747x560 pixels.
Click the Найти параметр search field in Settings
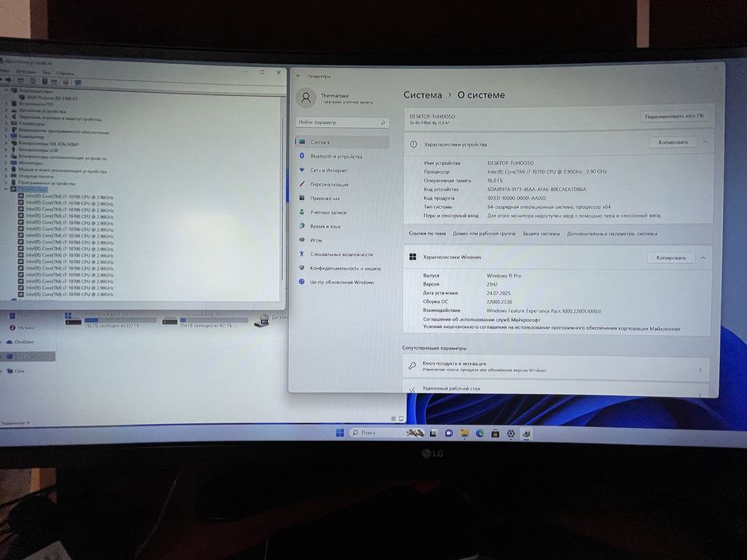click(x=342, y=122)
